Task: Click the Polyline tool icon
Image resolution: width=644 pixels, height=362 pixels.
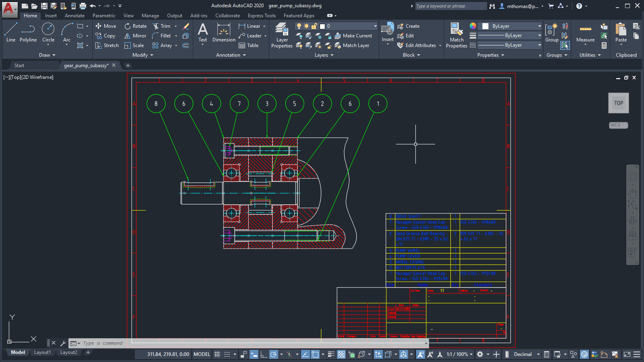Action: tap(28, 29)
